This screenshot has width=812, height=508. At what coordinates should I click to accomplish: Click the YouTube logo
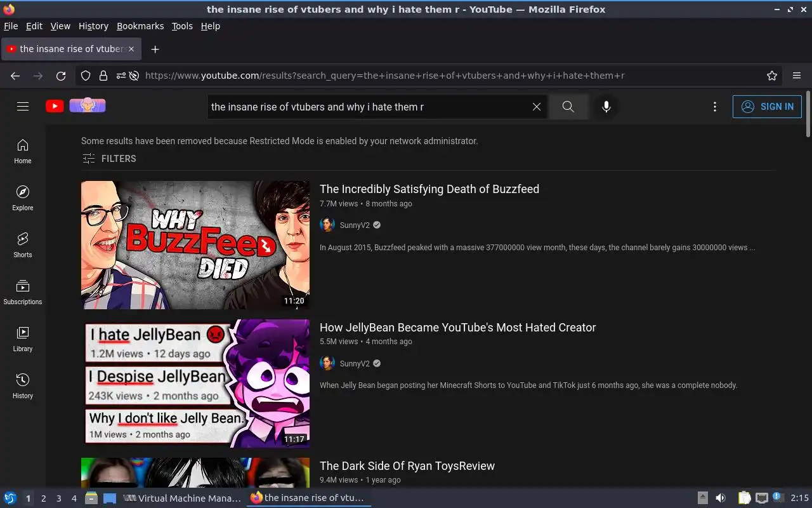55,106
